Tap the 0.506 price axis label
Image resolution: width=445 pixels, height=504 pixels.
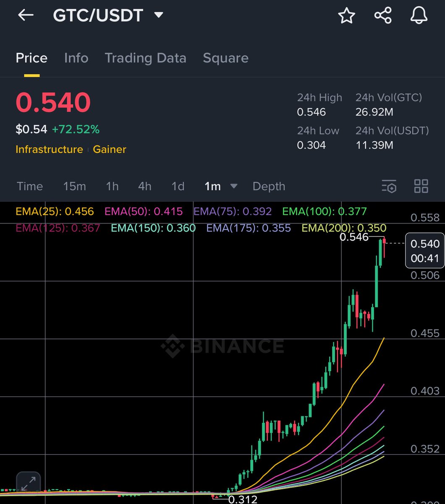(425, 275)
